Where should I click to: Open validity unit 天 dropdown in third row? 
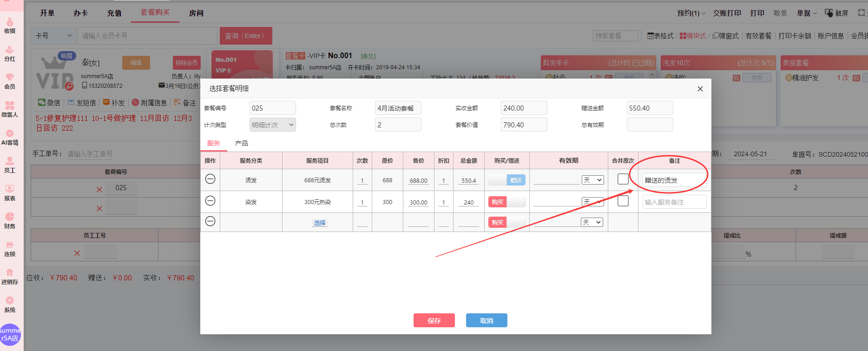coord(592,222)
